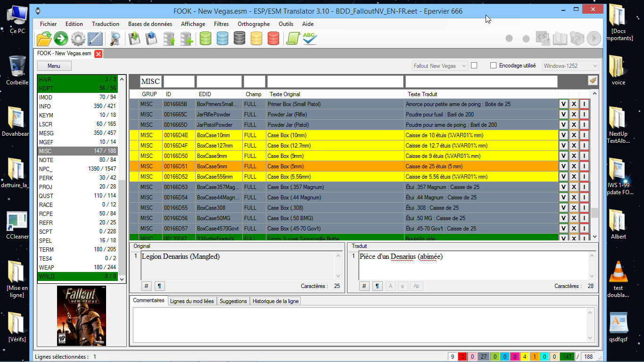Click the green scroll icon in toolbar
The height and width of the screenshot is (362, 644).
(293, 39)
